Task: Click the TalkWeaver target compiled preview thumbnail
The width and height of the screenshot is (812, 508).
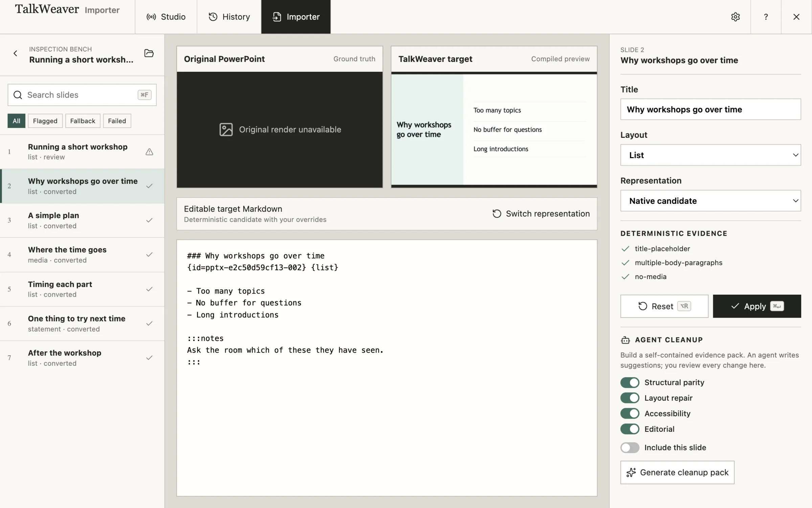Action: [x=494, y=129]
